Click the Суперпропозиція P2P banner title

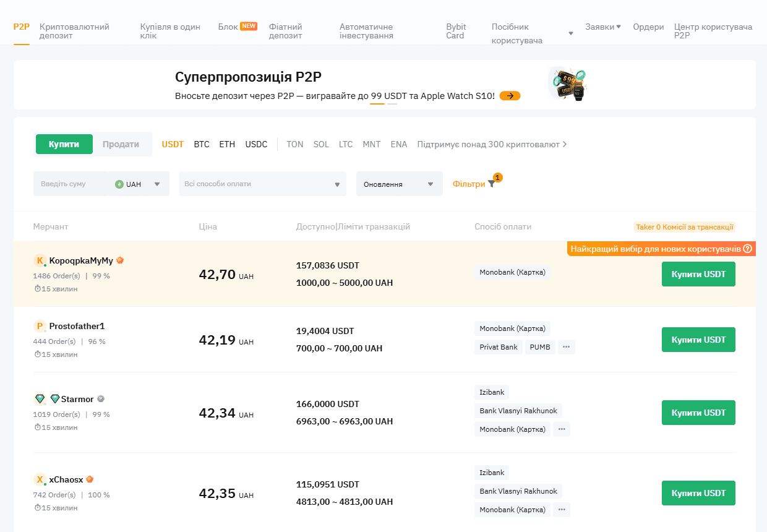tap(248, 77)
